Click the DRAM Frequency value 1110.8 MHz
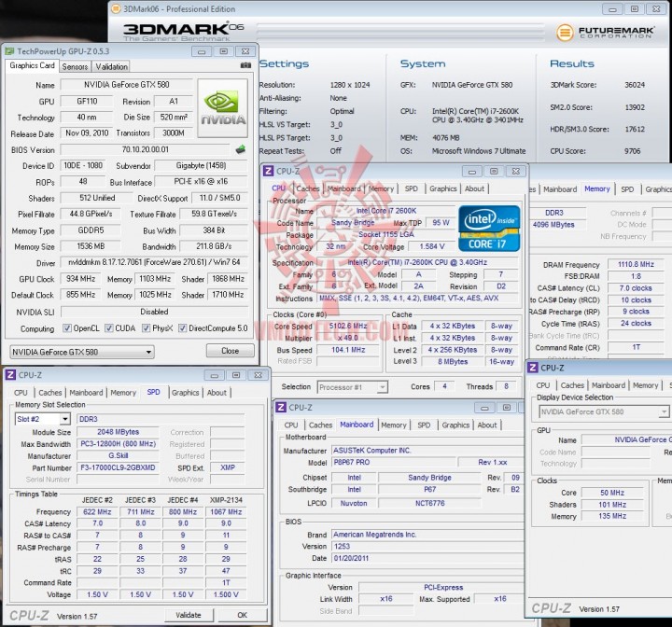The width and height of the screenshot is (672, 627). (x=636, y=265)
